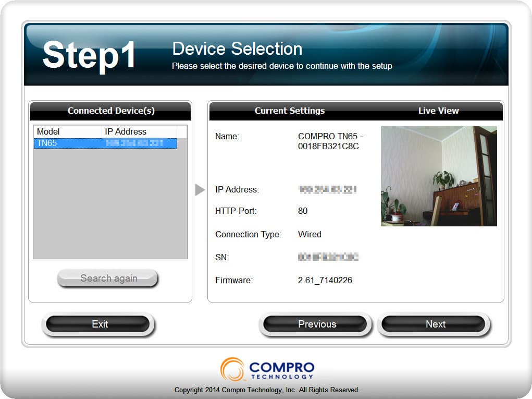Click the Connection Type: label
The width and height of the screenshot is (532, 399).
(x=249, y=234)
